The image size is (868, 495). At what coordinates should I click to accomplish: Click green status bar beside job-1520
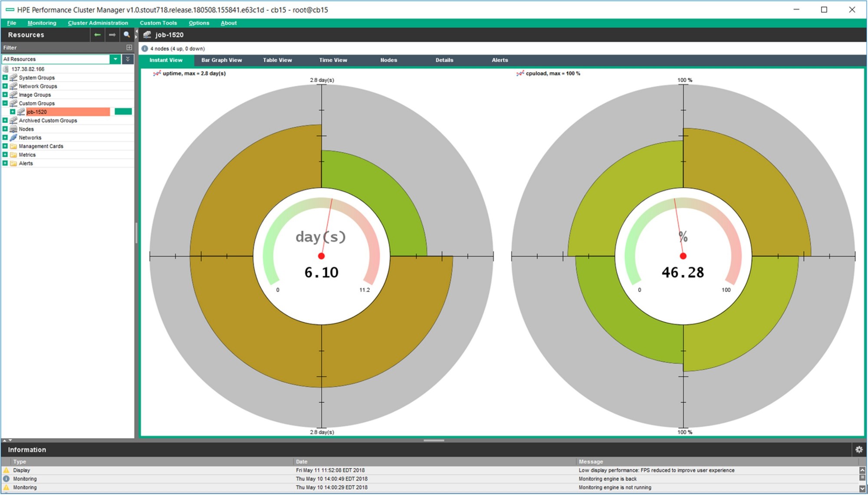tap(123, 112)
